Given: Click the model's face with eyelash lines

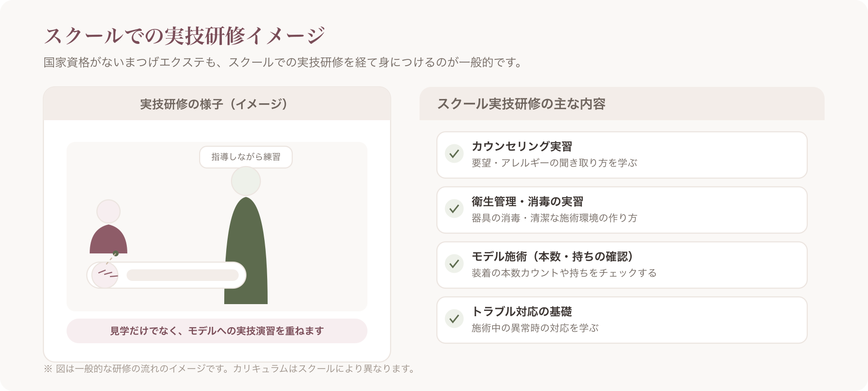Looking at the screenshot, I should click(105, 275).
